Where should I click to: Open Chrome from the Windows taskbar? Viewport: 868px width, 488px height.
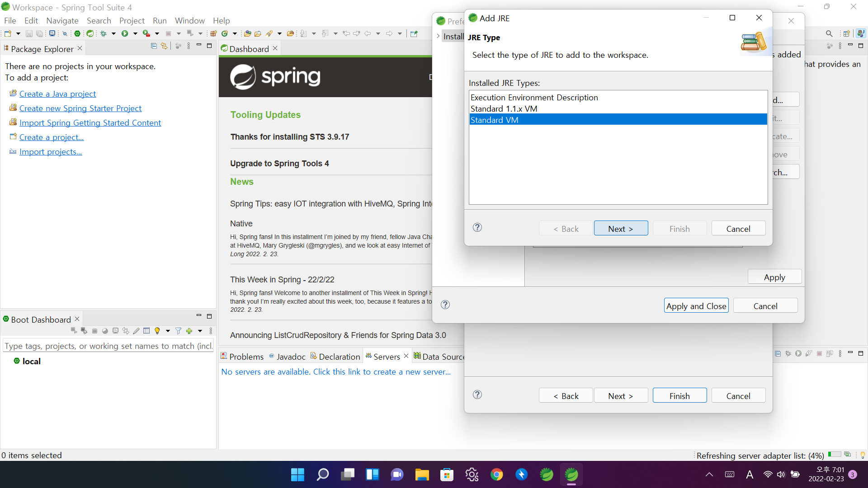coord(496,474)
